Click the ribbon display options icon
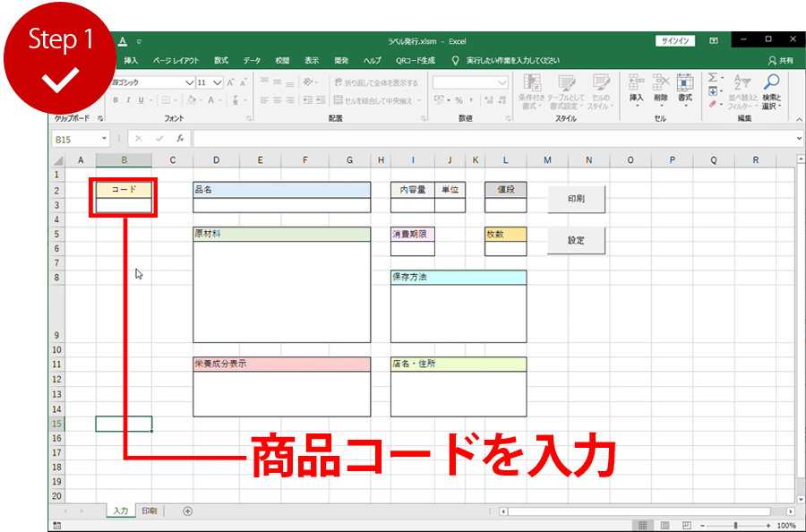 click(714, 40)
